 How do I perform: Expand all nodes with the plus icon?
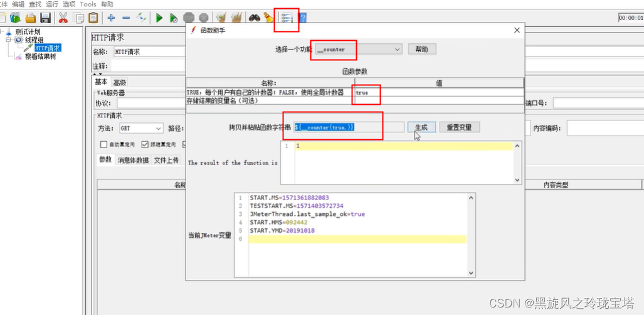(x=111, y=18)
